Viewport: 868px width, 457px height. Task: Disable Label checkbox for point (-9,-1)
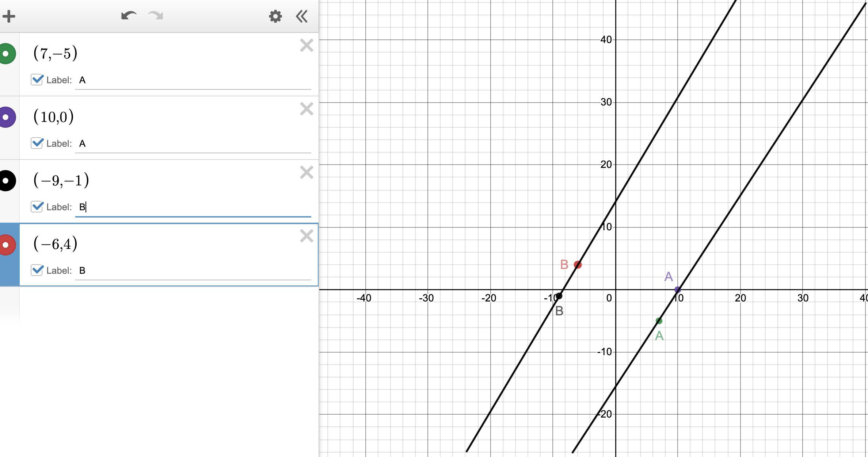(37, 207)
